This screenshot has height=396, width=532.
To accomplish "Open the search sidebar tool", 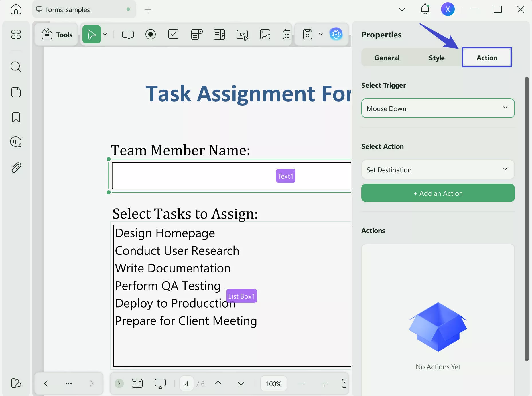I will tap(16, 67).
